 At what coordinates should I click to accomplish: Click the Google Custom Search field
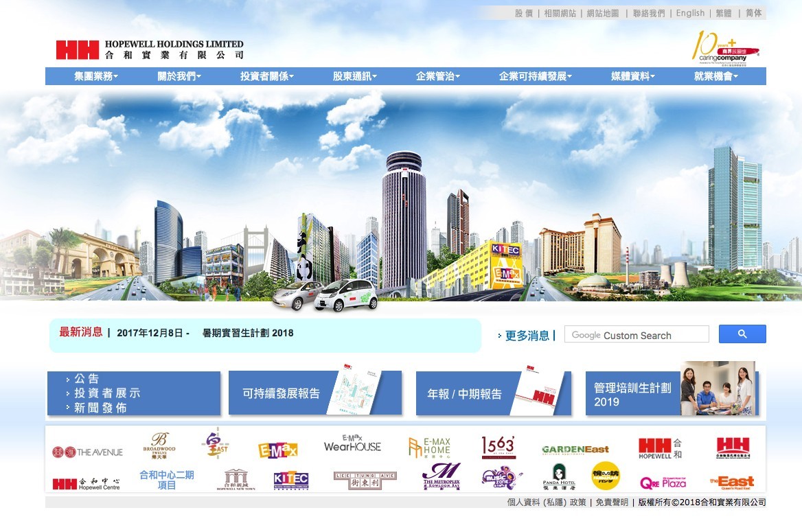pyautogui.click(x=637, y=334)
